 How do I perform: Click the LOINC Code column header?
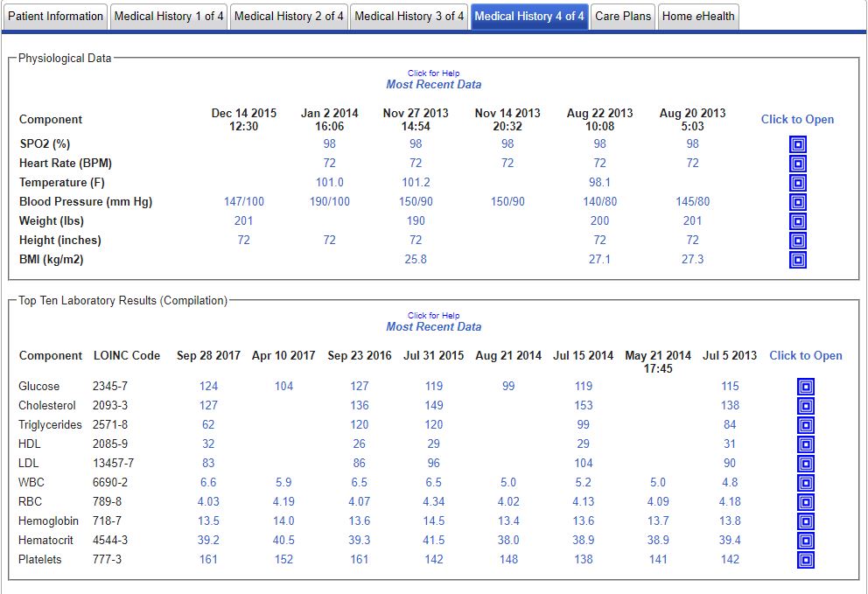pos(127,355)
